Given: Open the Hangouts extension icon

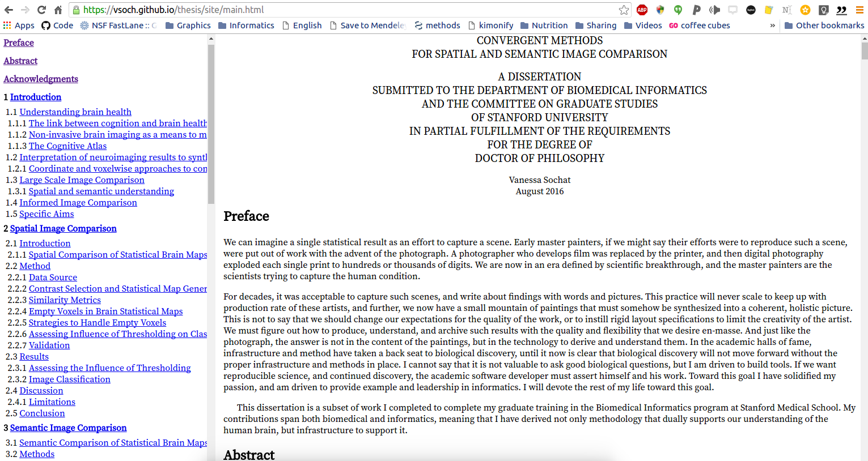Looking at the screenshot, I should (x=678, y=10).
